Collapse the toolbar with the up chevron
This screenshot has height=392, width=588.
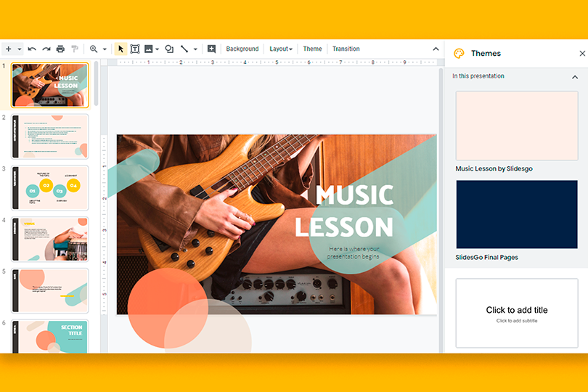click(436, 49)
